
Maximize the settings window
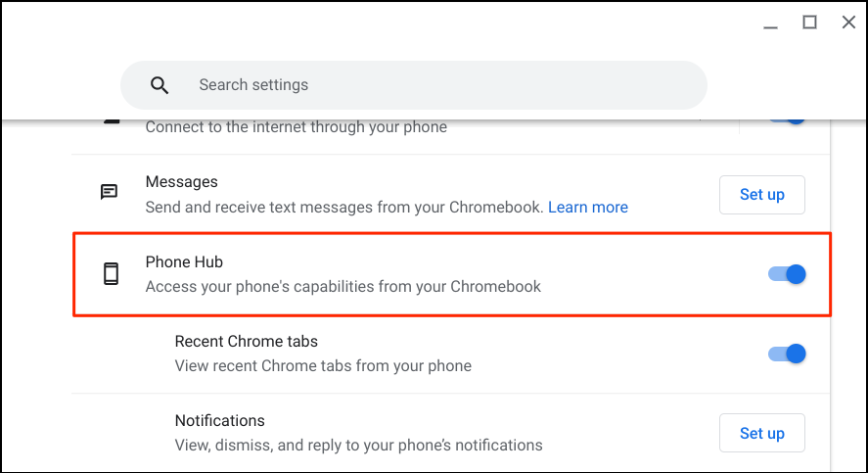(809, 23)
